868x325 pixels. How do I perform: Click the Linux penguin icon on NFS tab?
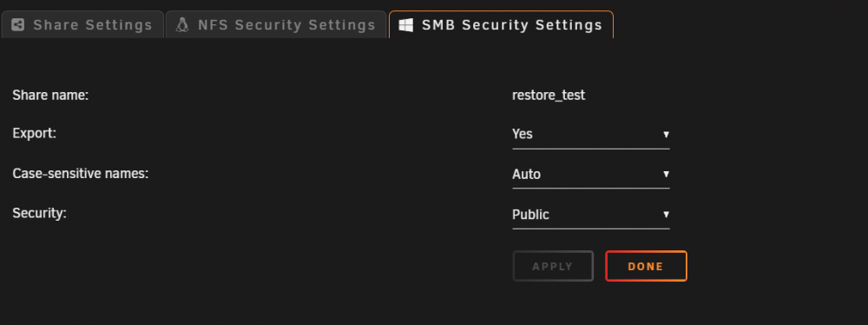182,25
